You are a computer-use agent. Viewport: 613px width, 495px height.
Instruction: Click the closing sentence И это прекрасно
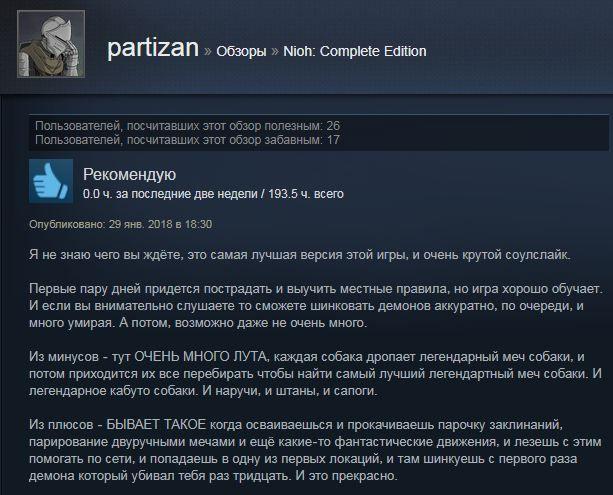tap(346, 476)
